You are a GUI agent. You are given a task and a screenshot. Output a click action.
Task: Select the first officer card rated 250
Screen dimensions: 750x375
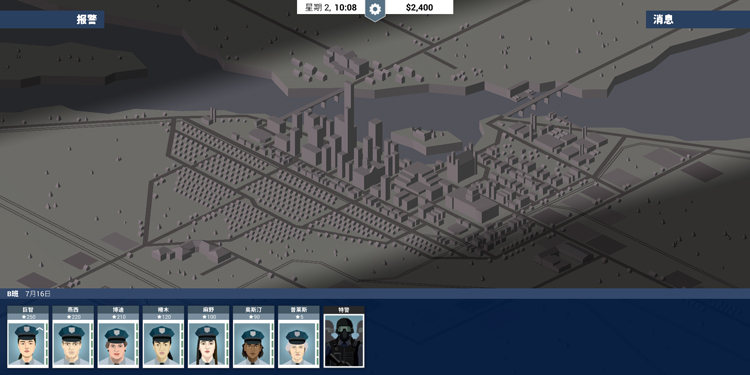(x=28, y=337)
